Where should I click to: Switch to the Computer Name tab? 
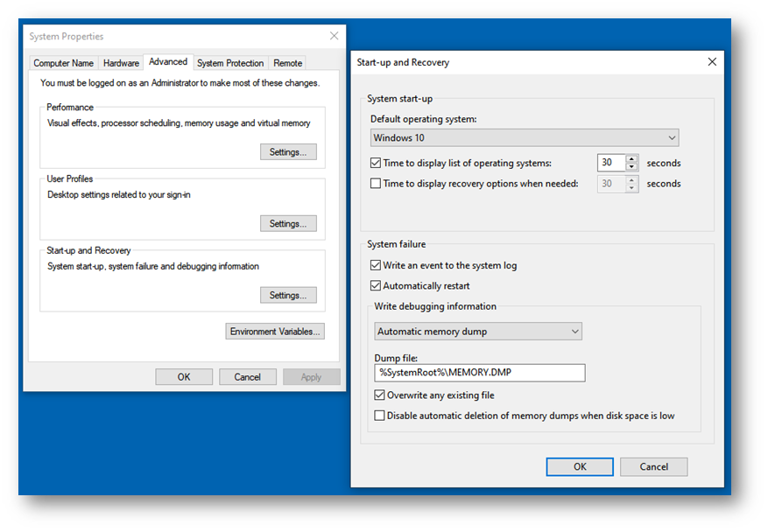pos(64,63)
